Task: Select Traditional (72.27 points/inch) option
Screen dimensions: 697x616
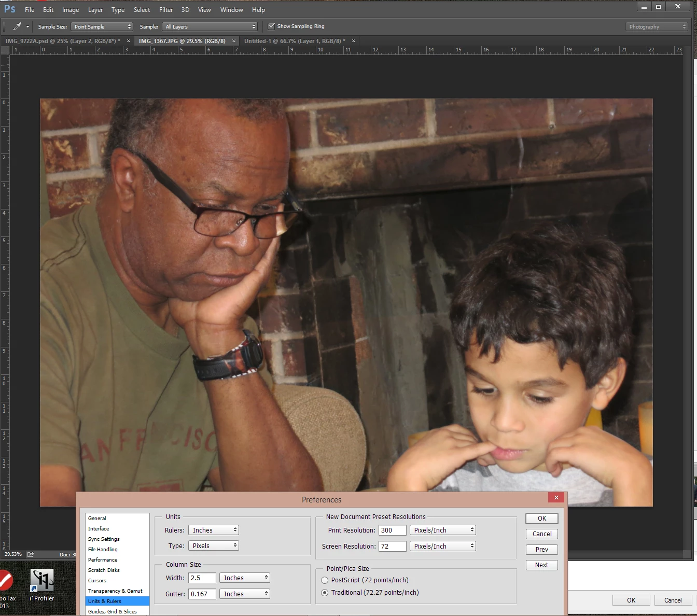Action: [x=325, y=593]
